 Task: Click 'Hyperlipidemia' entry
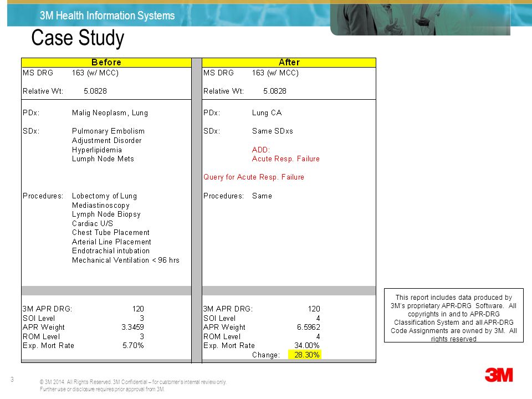tap(96, 150)
